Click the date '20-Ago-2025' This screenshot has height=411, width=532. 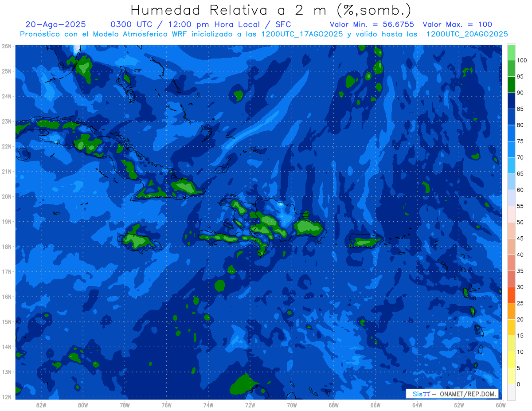56,24
